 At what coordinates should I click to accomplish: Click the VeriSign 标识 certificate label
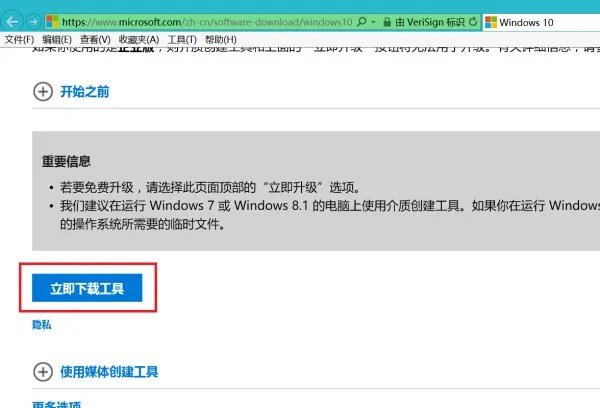(x=430, y=22)
